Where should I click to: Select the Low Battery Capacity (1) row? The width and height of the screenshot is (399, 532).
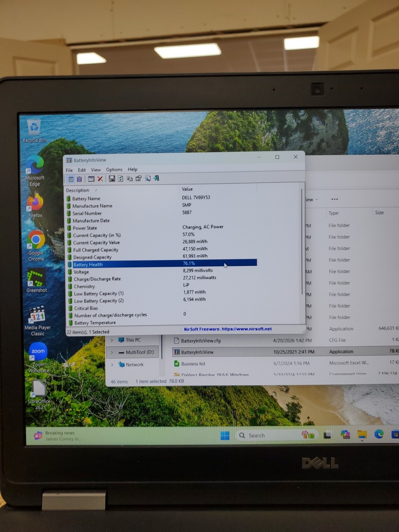(162, 293)
